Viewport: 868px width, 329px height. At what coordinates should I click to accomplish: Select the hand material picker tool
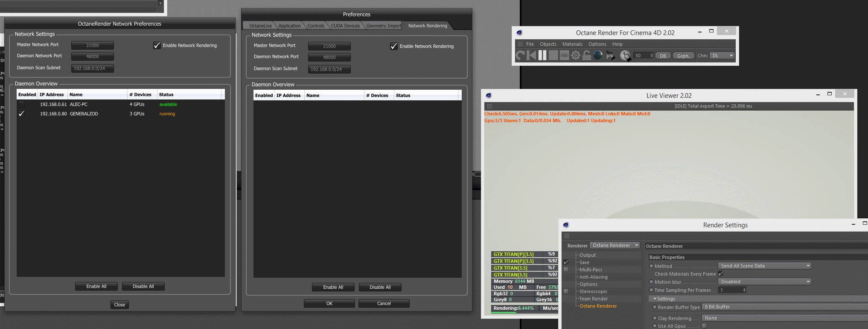click(625, 56)
